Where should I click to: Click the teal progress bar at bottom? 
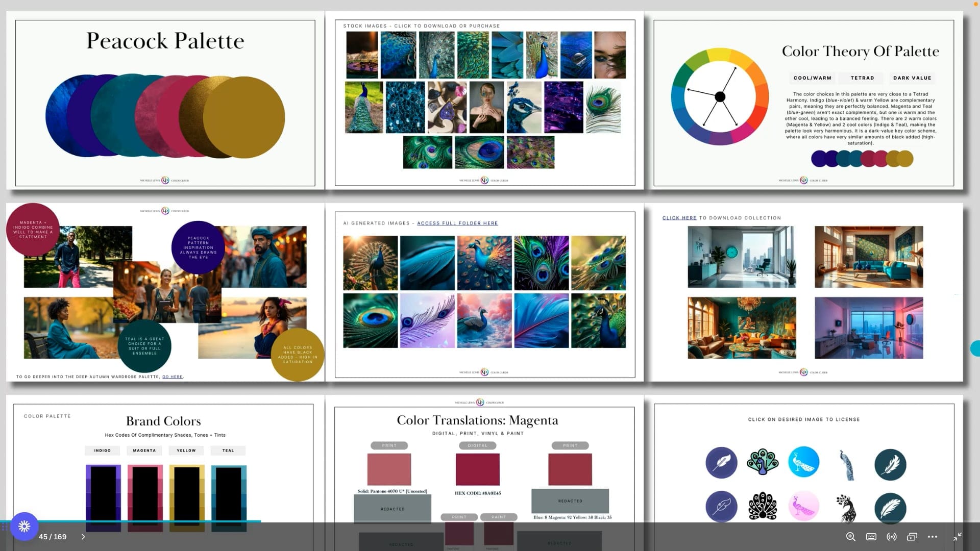tap(131, 521)
